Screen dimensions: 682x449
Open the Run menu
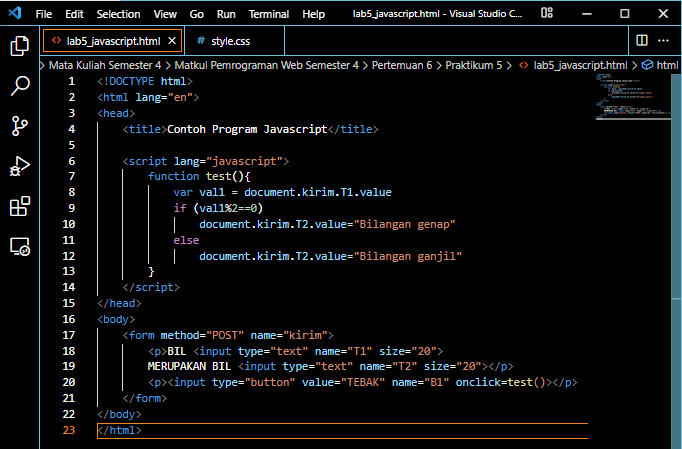pos(226,14)
